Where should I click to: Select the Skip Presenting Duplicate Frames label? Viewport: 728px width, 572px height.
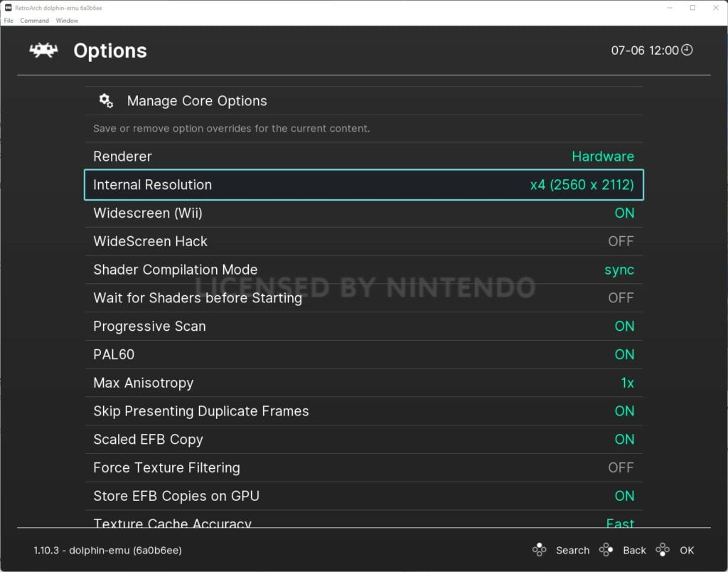point(201,412)
